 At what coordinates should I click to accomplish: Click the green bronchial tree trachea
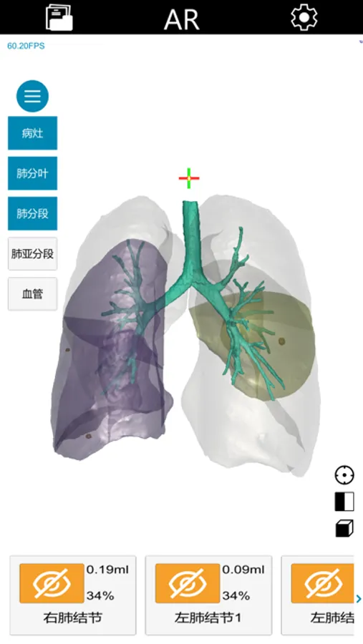pyautogui.click(x=190, y=230)
